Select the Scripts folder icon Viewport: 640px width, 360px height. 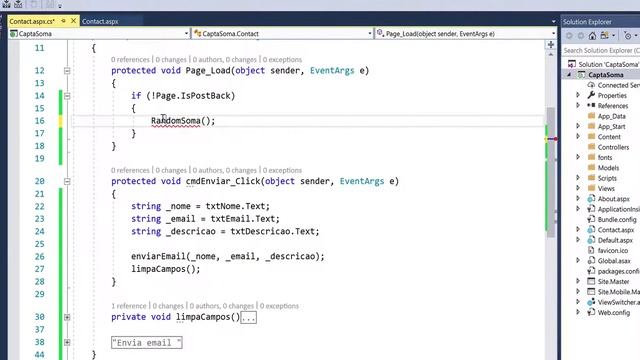pos(591,178)
